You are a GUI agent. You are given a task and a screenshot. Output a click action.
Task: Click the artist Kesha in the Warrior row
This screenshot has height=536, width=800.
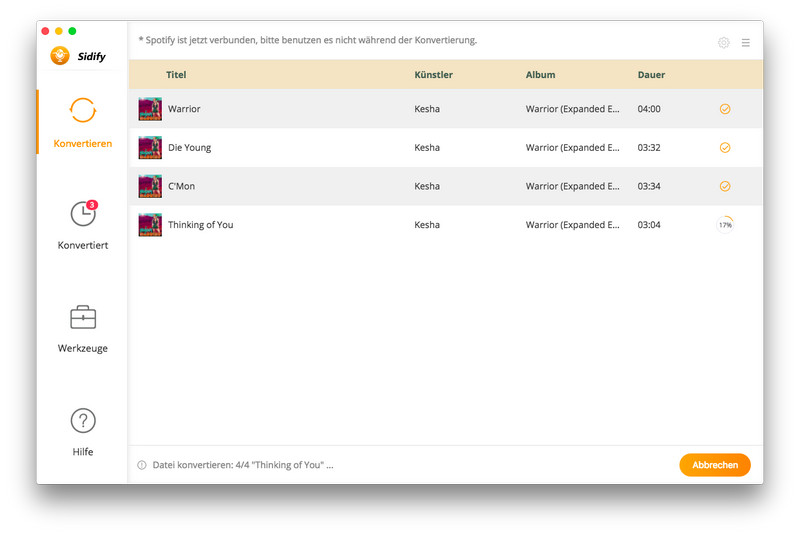[427, 109]
